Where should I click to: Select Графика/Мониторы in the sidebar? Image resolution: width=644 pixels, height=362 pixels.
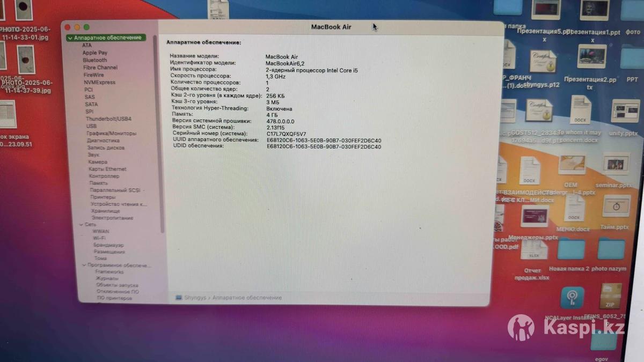(112, 133)
